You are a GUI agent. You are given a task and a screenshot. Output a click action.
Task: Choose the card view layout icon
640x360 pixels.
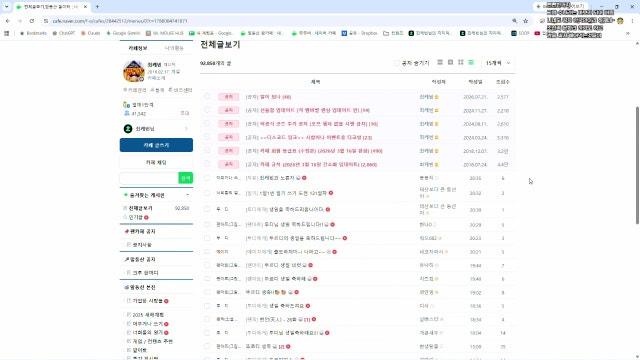[x=451, y=62]
